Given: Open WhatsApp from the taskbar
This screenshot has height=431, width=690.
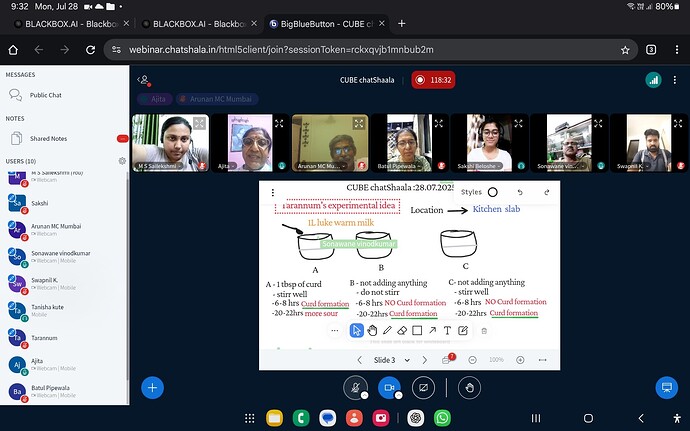Looking at the screenshot, I should pyautogui.click(x=442, y=418).
